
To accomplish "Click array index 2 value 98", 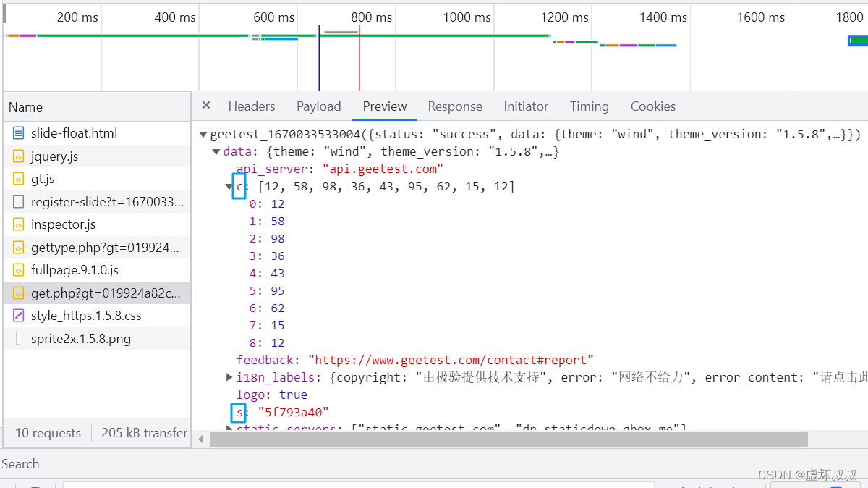I will tap(278, 239).
